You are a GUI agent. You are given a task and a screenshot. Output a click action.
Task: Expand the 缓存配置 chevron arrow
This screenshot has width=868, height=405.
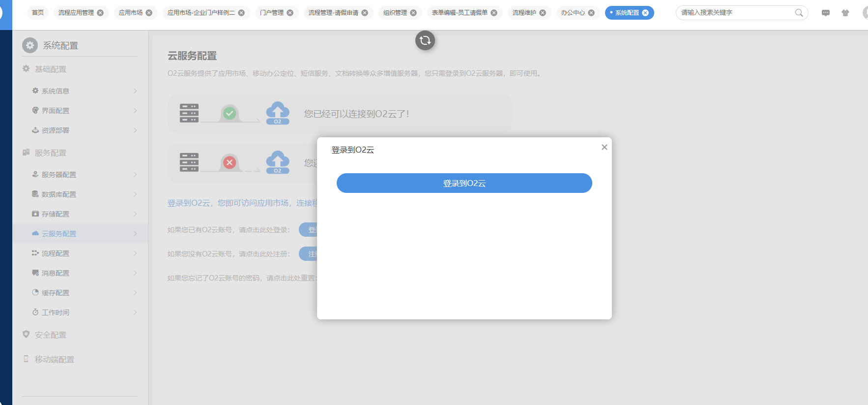click(x=135, y=293)
